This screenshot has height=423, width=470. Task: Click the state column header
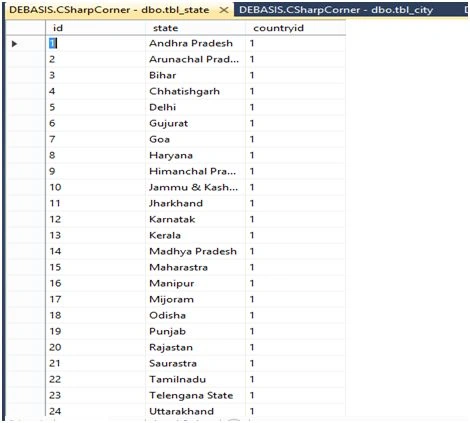195,28
